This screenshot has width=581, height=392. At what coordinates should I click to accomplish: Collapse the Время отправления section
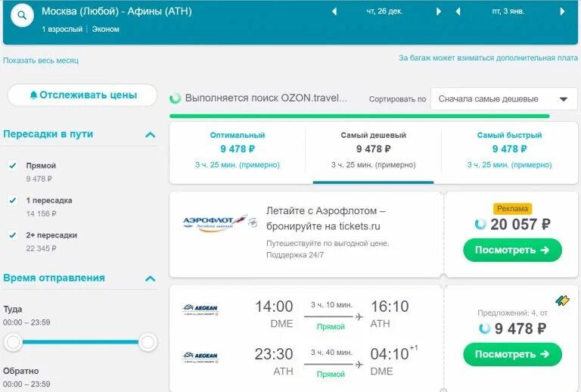(x=150, y=278)
